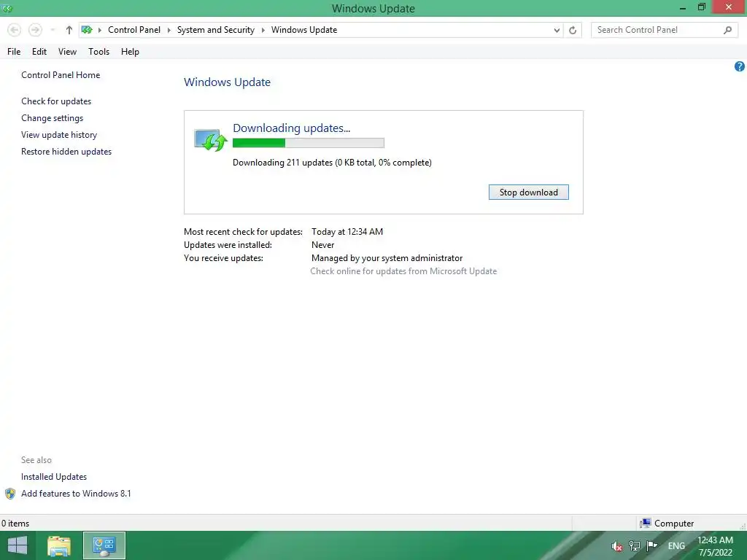Click Check online for updates from Microsoft Update
This screenshot has width=747, height=560.
(x=403, y=271)
